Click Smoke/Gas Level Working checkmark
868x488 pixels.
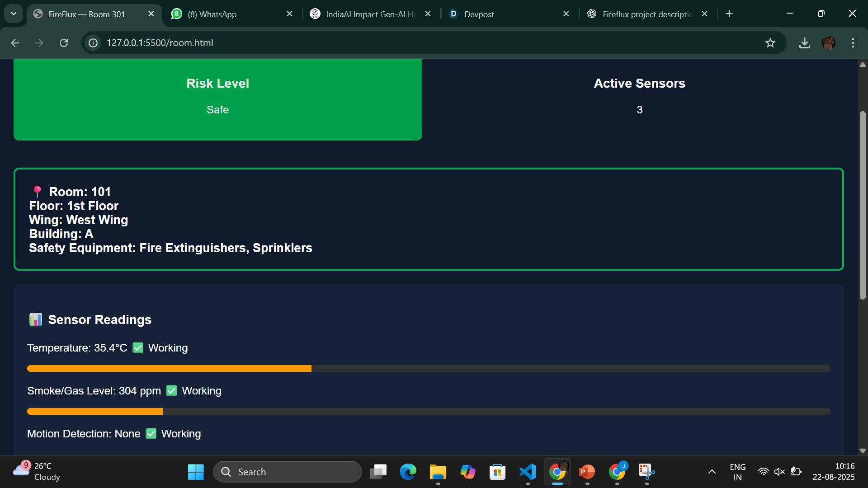point(171,391)
